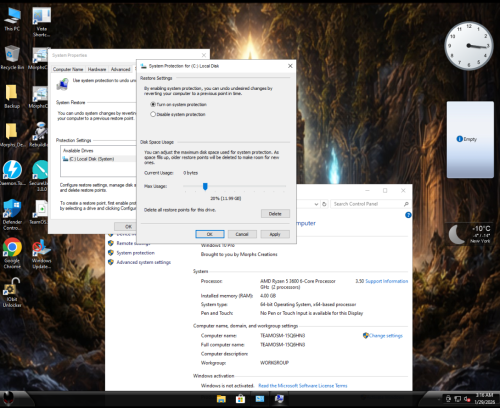Open the System protection link in Control Panel

point(135,253)
